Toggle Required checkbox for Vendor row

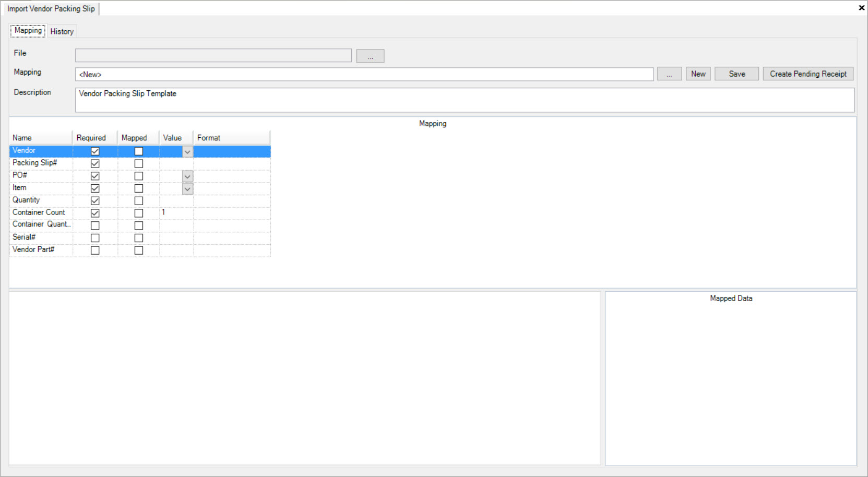tap(95, 151)
